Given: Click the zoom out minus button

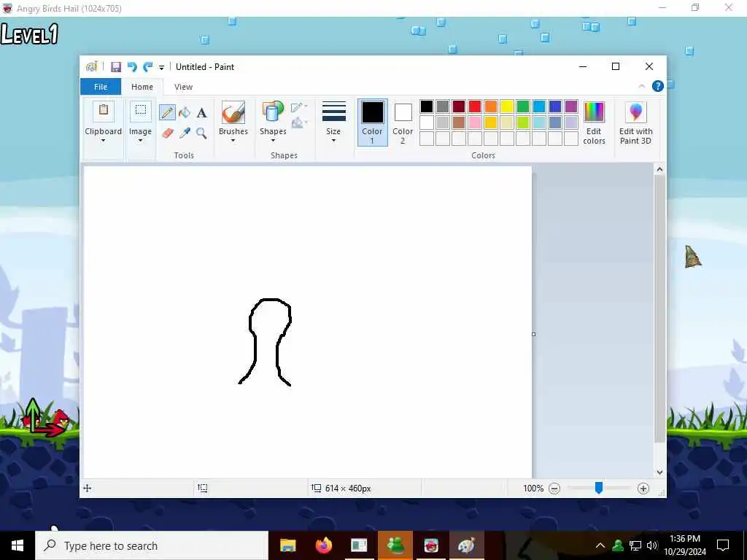Looking at the screenshot, I should click(x=554, y=488).
